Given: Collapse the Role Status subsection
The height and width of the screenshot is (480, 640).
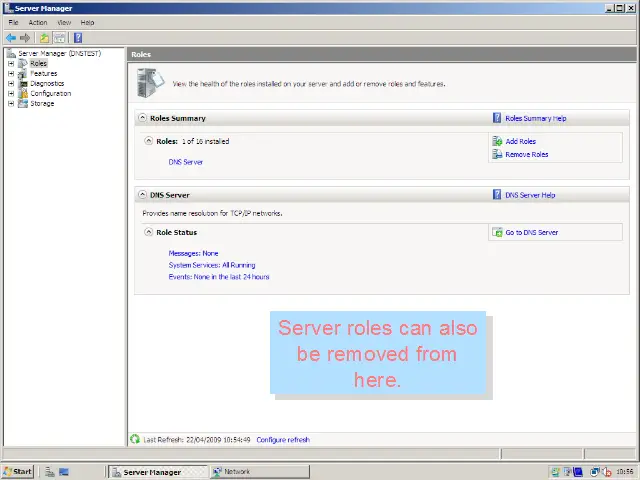Looking at the screenshot, I should tap(149, 232).
